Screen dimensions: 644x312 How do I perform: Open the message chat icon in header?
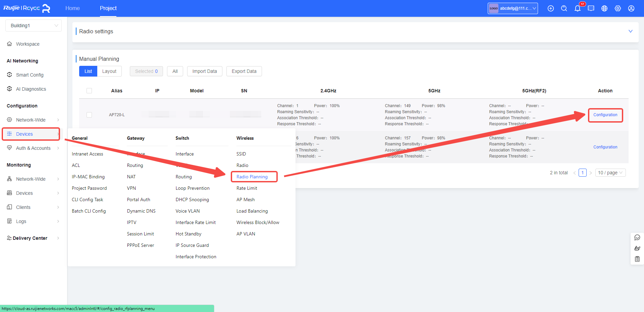(x=591, y=8)
